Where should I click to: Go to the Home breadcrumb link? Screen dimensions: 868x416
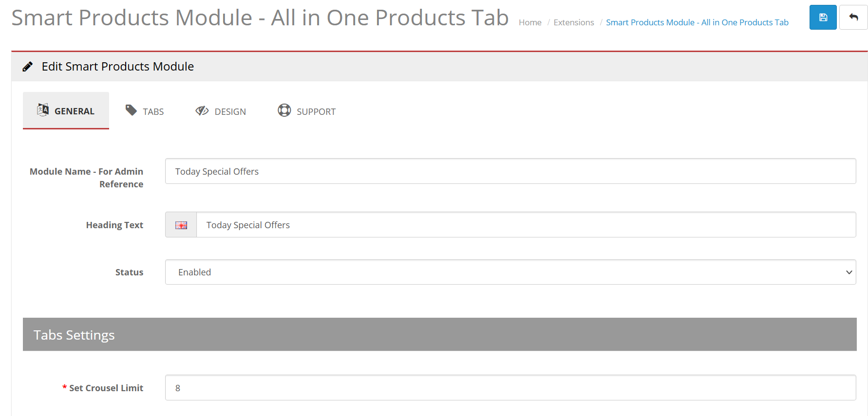530,22
